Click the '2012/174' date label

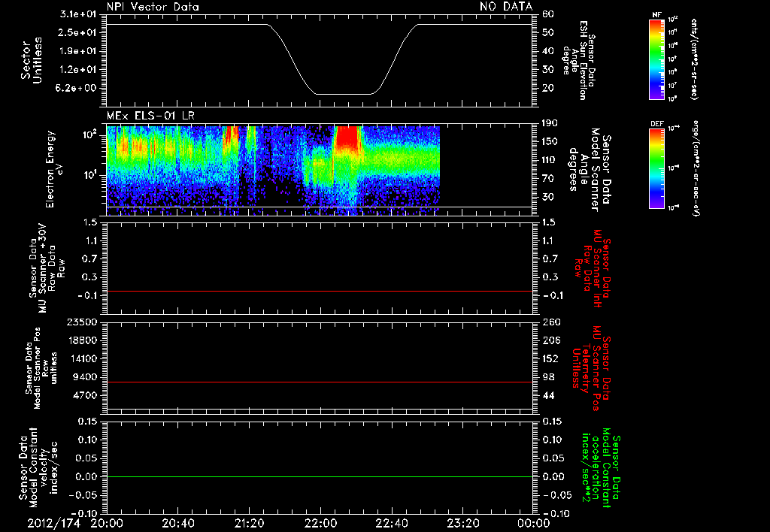coord(53,523)
